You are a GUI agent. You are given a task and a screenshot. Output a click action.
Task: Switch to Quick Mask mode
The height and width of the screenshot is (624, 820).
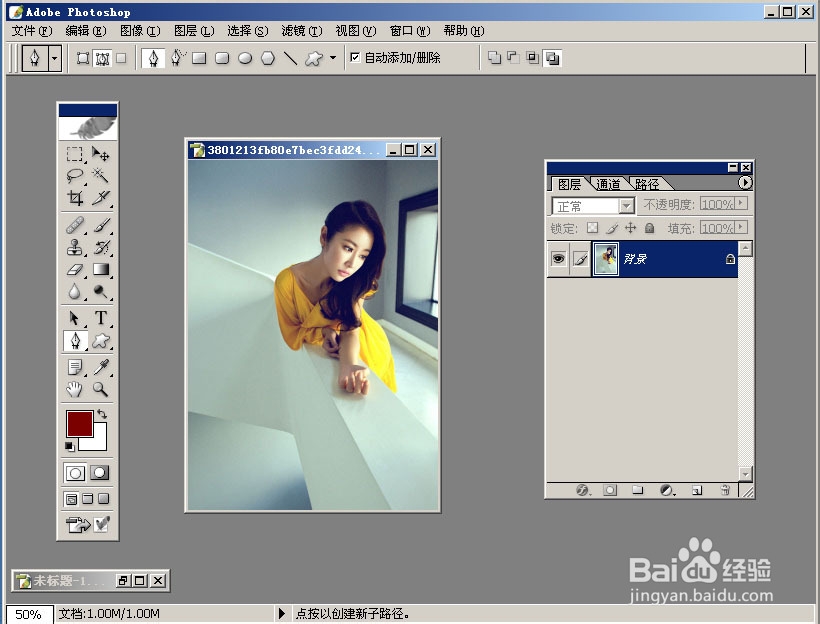99,473
